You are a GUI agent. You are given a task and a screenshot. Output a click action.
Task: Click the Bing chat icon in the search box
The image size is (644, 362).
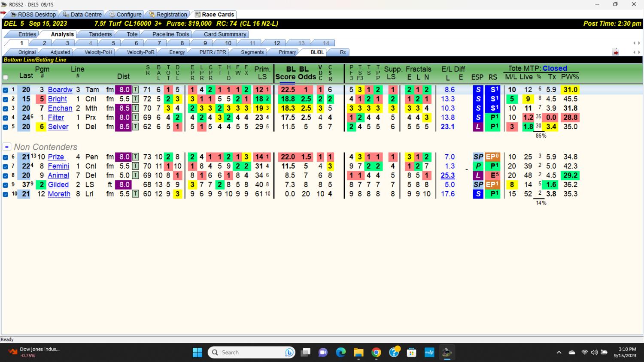coord(289,353)
